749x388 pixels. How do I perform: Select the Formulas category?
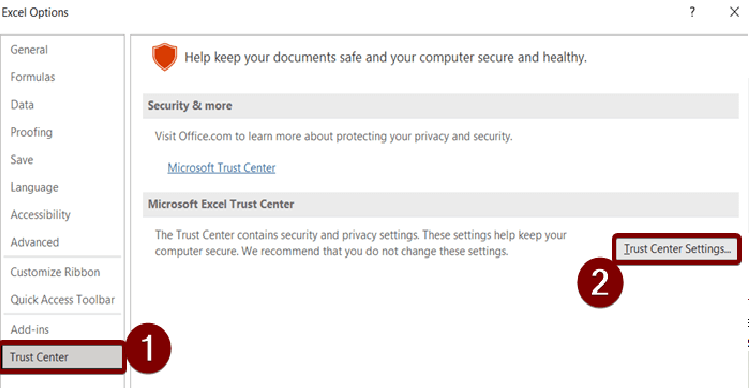tap(33, 77)
